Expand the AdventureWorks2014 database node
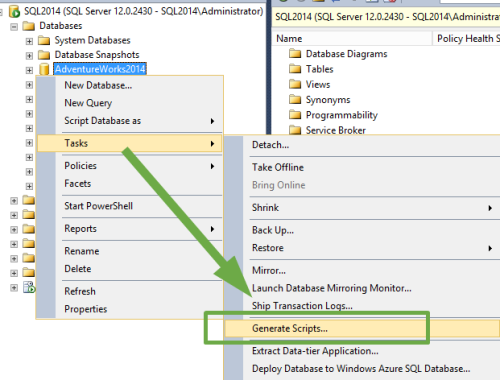Screen dimensions: 500x380 (x=29, y=70)
